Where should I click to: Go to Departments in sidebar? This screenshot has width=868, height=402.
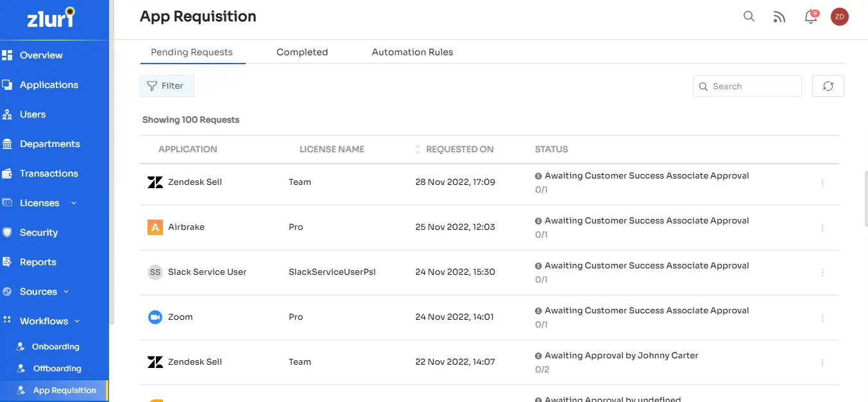50,144
